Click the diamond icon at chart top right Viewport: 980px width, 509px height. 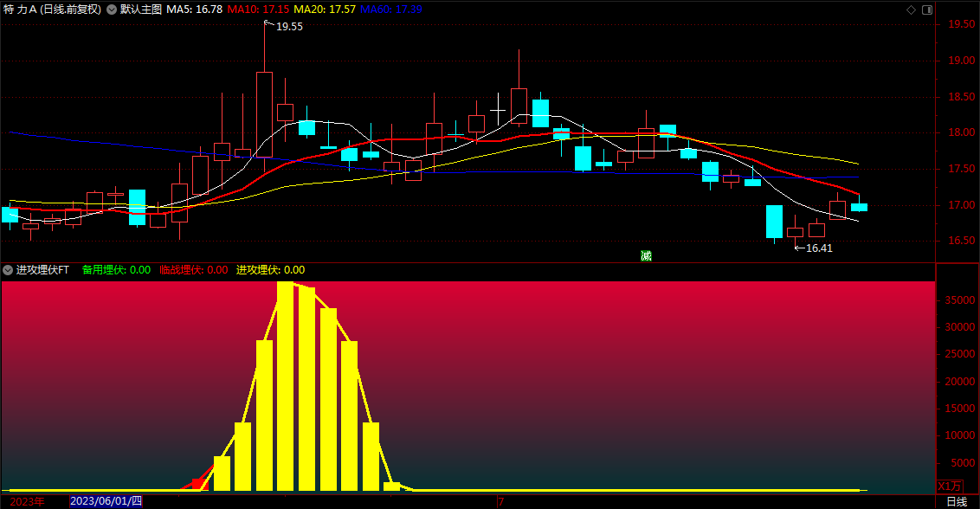coord(911,10)
